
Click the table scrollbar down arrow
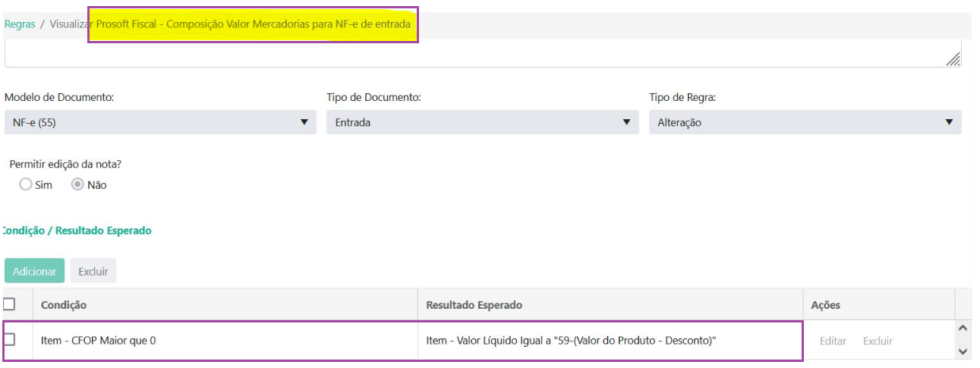point(963,351)
